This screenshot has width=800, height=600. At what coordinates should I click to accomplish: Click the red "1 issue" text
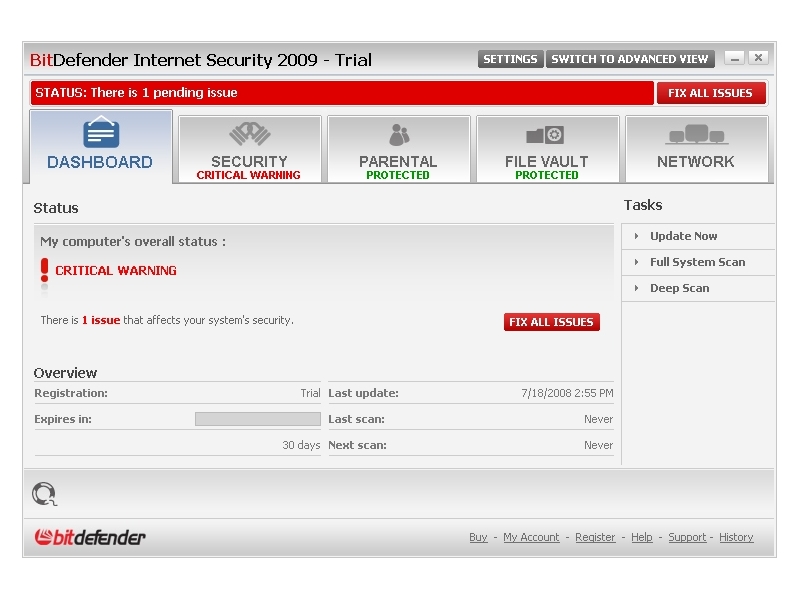click(x=101, y=320)
